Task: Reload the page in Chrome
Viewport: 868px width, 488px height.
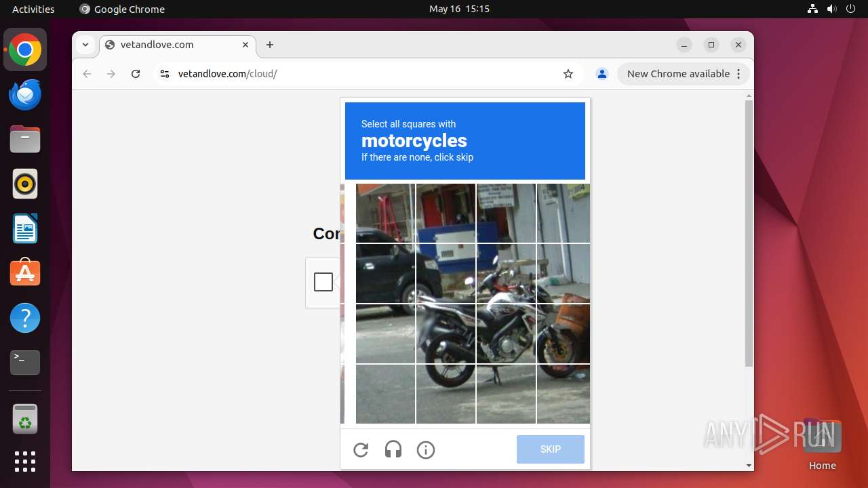Action: point(136,74)
